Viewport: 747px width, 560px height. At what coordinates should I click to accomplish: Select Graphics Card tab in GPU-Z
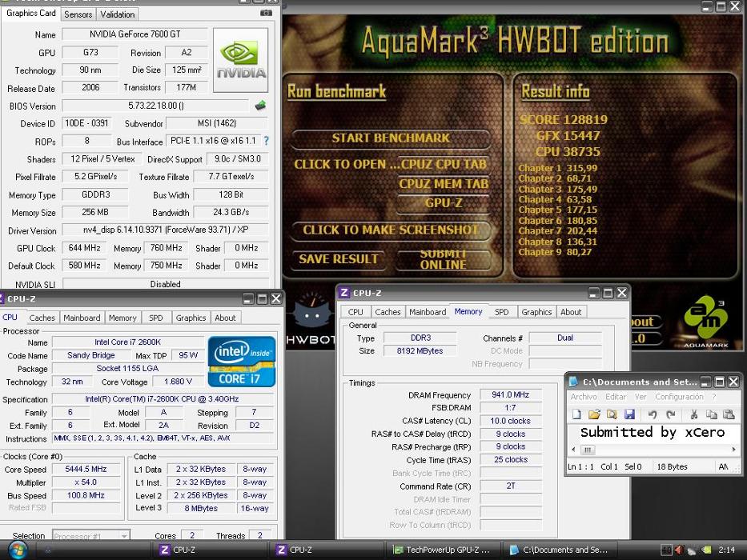click(31, 13)
